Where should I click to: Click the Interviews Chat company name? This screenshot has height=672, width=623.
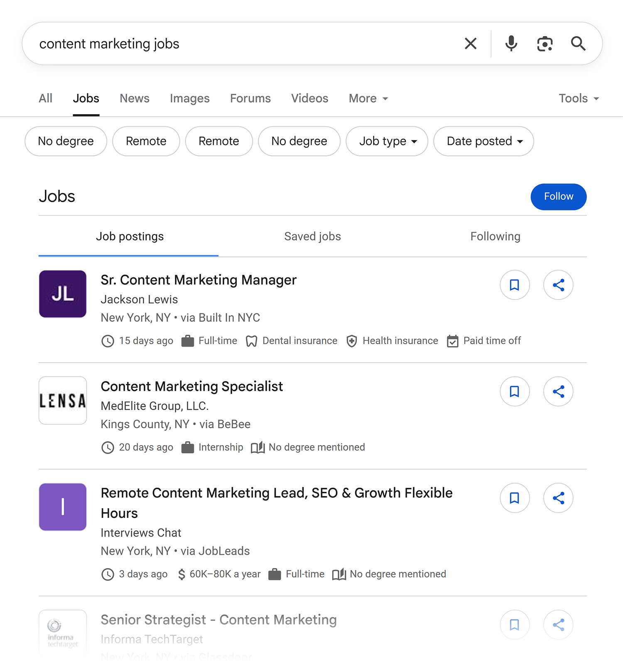141,533
